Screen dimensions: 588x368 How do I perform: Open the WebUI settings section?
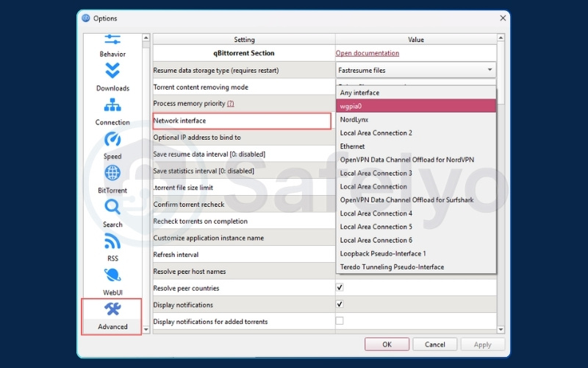coord(112,282)
